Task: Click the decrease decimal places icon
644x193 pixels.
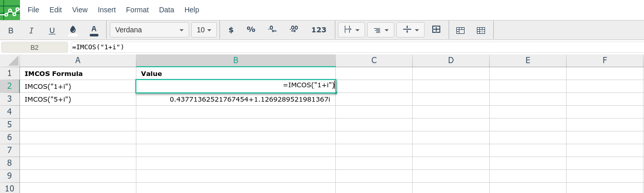Action: point(272,30)
